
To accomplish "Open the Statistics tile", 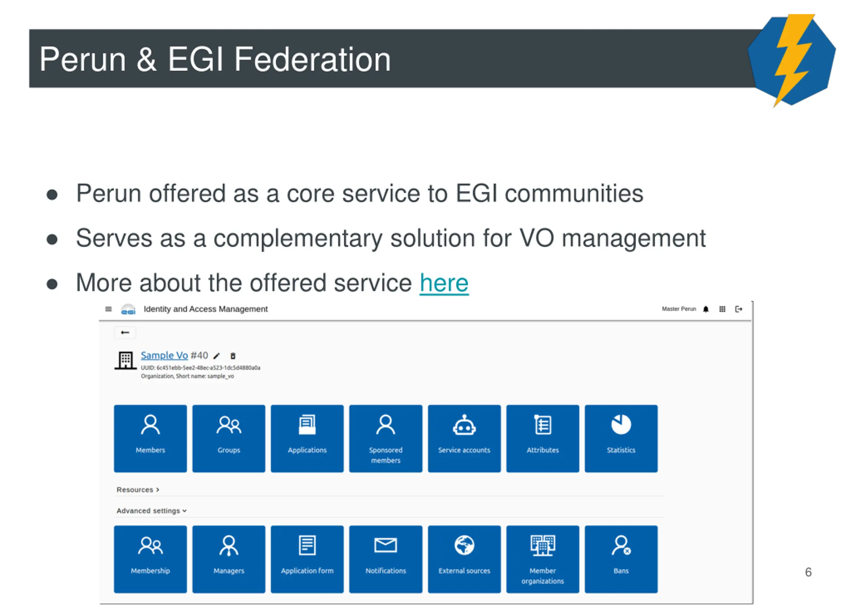I will 621,438.
